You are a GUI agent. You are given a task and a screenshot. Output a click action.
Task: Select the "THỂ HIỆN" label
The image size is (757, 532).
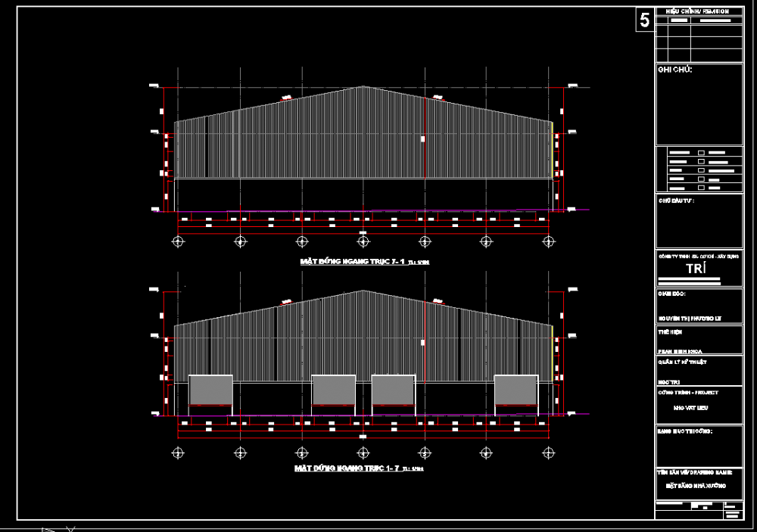coord(670,332)
